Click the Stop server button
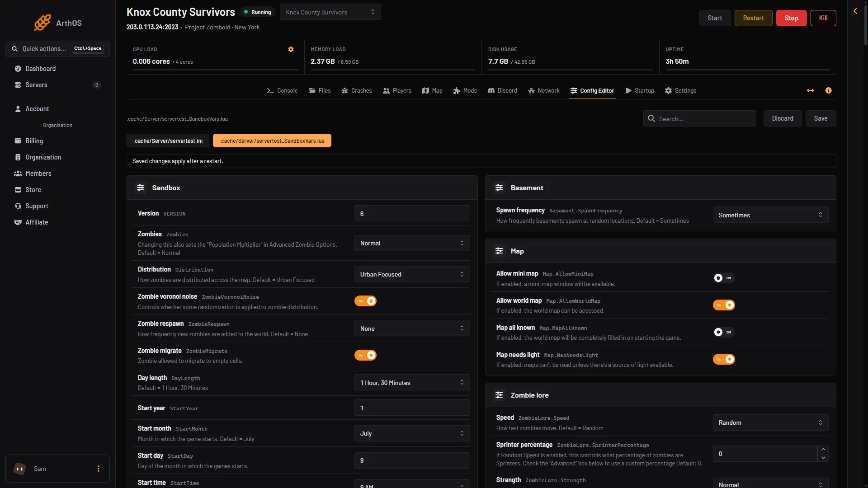 point(791,18)
